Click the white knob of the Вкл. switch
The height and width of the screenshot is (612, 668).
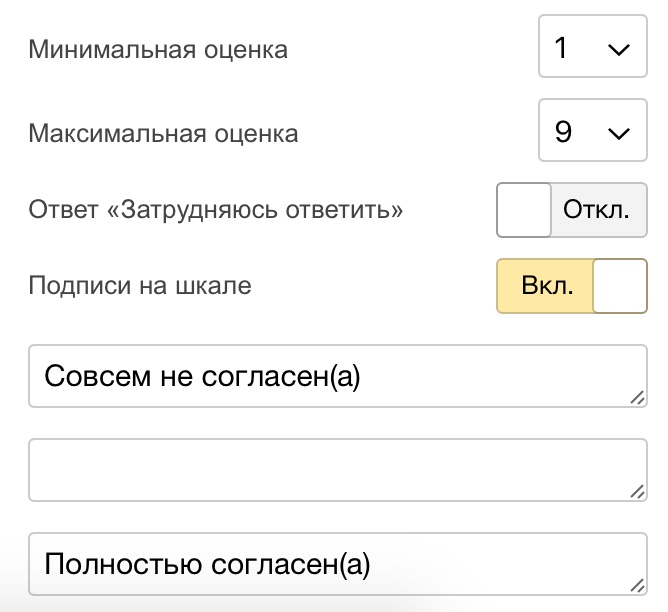(620, 286)
